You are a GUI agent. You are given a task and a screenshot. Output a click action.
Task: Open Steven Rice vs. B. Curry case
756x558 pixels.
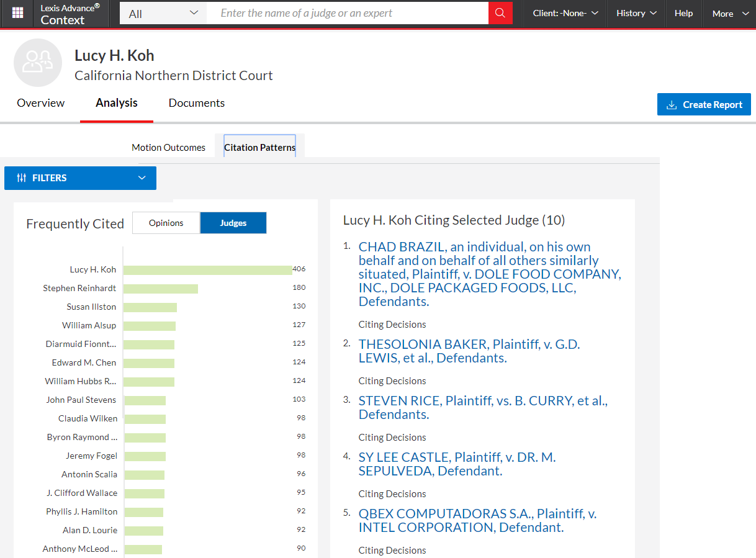pos(483,408)
